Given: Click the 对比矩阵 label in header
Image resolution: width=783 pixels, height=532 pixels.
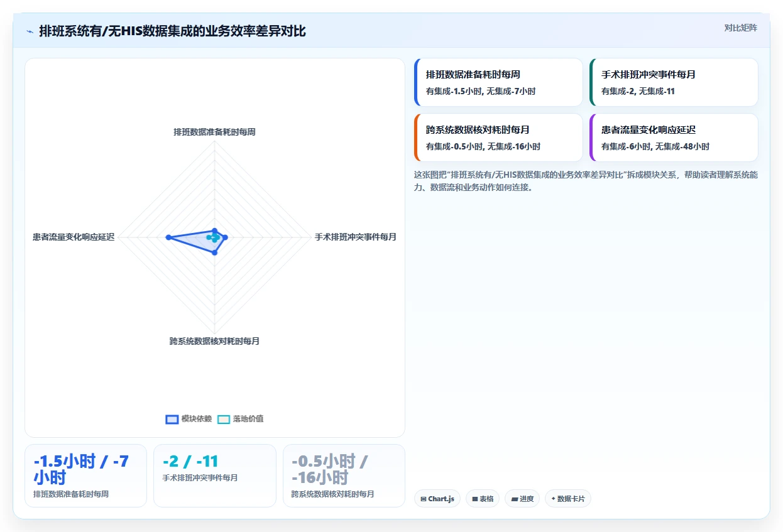Looking at the screenshot, I should (x=740, y=28).
